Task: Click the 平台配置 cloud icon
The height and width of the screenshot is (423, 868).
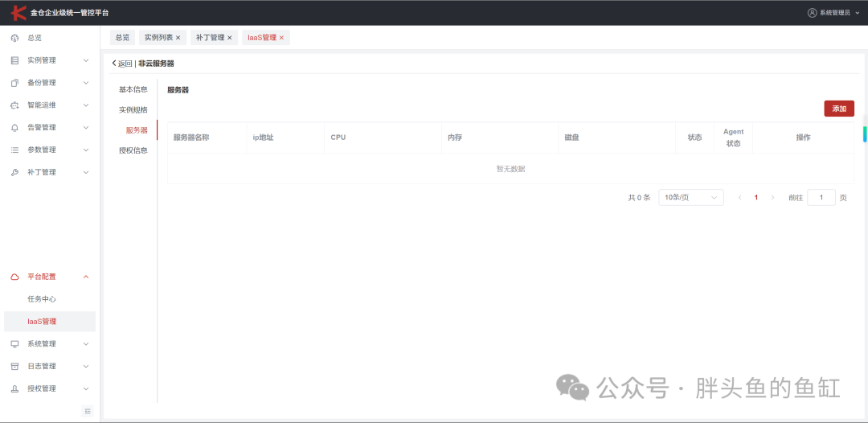Action: coord(15,277)
